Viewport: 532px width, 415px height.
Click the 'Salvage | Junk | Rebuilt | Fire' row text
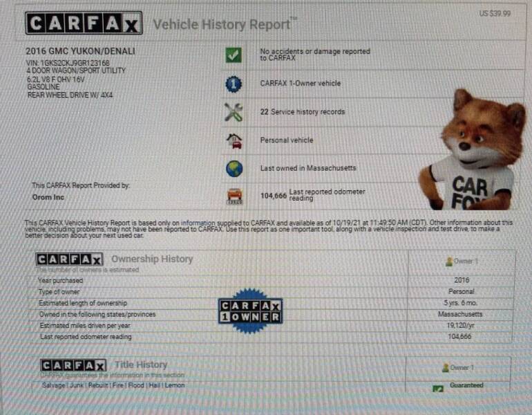click(x=113, y=385)
